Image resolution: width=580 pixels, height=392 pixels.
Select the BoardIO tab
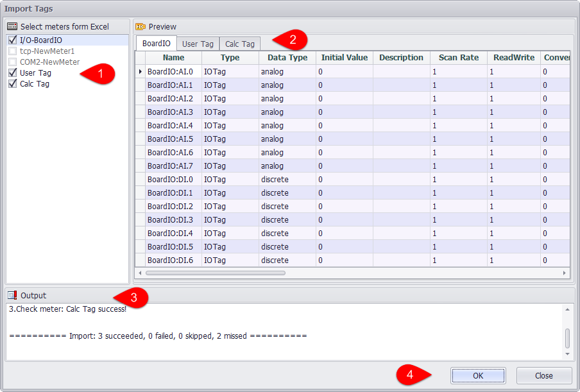[x=156, y=44]
